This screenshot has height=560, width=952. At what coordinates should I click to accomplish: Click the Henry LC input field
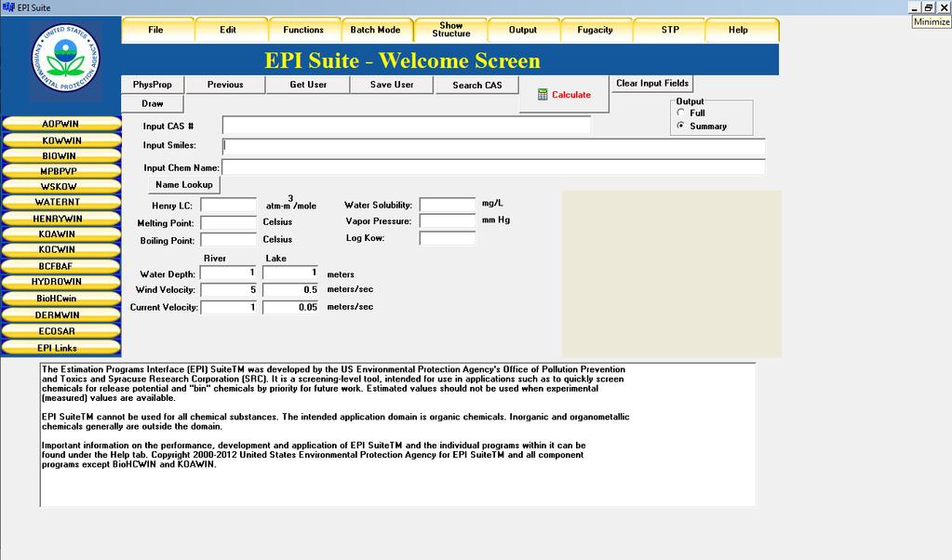[228, 205]
